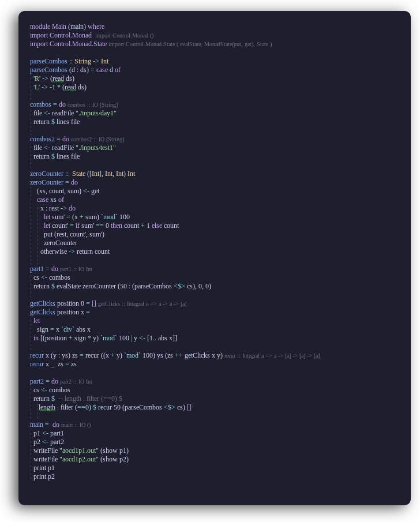
Task: Click the underlined 'length' word in part2
Action: (x=47, y=407)
